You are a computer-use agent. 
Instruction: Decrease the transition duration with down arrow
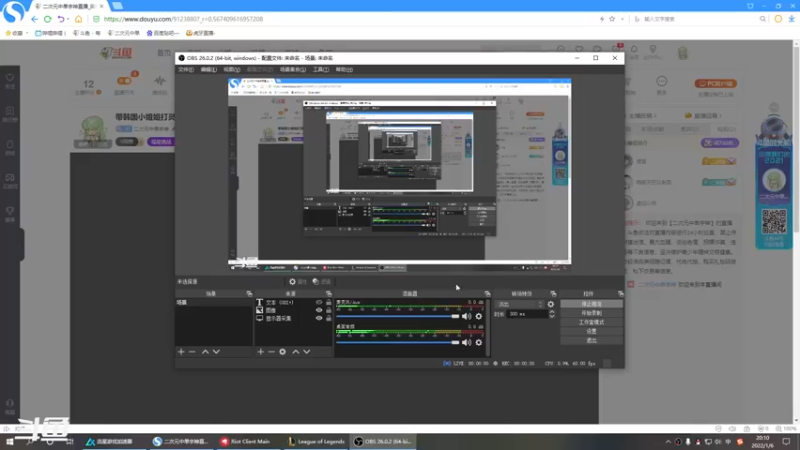click(x=552, y=317)
